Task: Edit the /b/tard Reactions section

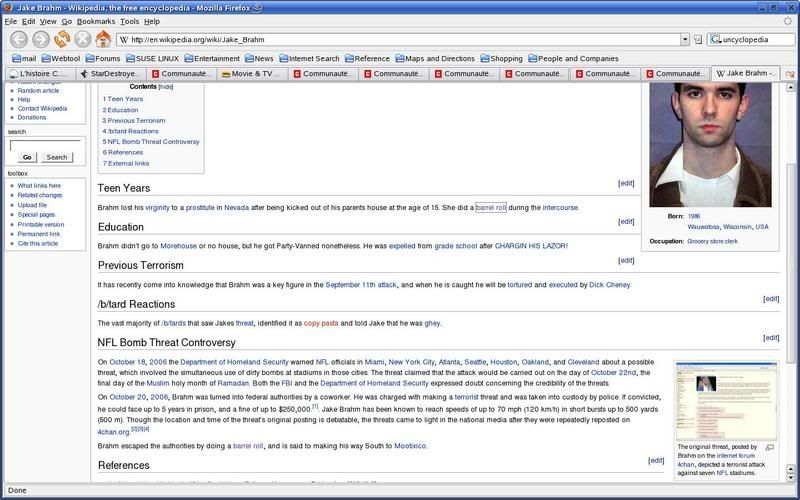Action: [771, 299]
